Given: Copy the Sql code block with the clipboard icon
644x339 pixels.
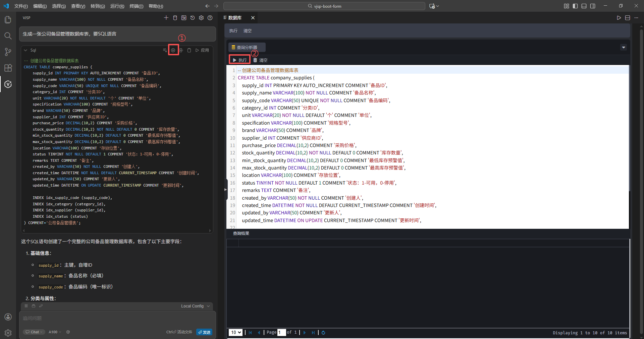Looking at the screenshot, I should pos(189,50).
